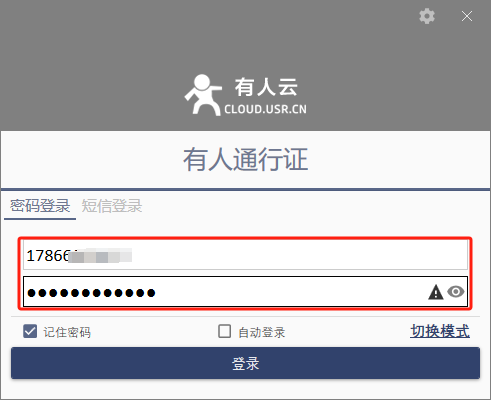491x400 pixels.
Task: Click the white running figure logo
Action: pyautogui.click(x=203, y=95)
